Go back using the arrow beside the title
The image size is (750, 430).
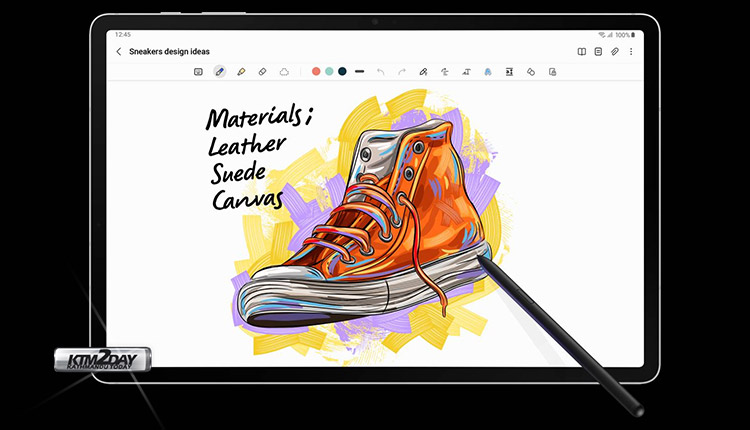[119, 51]
